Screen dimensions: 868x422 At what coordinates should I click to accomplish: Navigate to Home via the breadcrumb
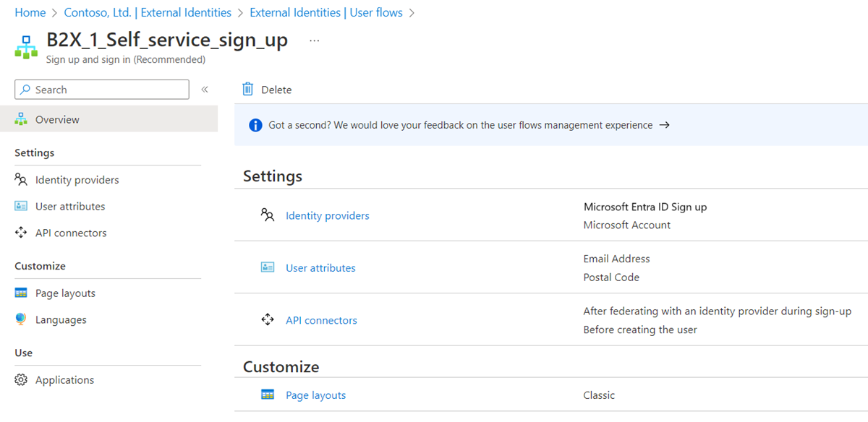(30, 12)
